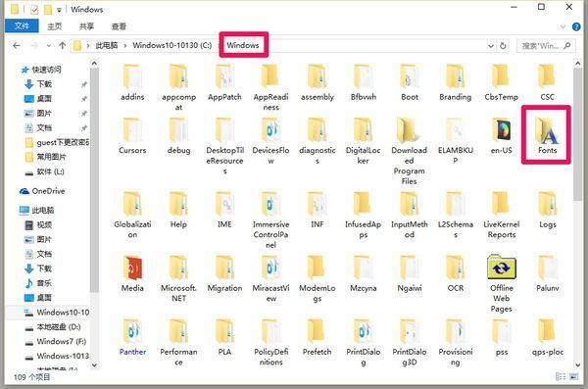Viewport: 588px width, 389px height.
Task: Switch to large icons view button
Action: pyautogui.click(x=573, y=376)
